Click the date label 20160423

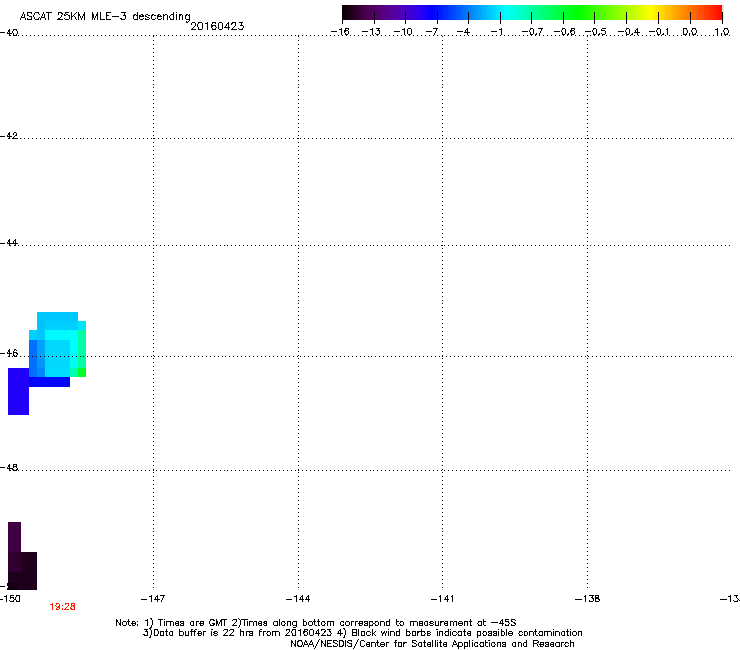[x=217, y=26]
